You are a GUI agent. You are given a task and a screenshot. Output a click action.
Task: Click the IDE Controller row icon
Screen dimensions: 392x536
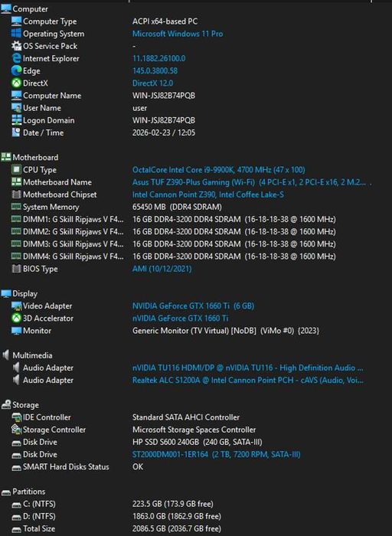16,417
